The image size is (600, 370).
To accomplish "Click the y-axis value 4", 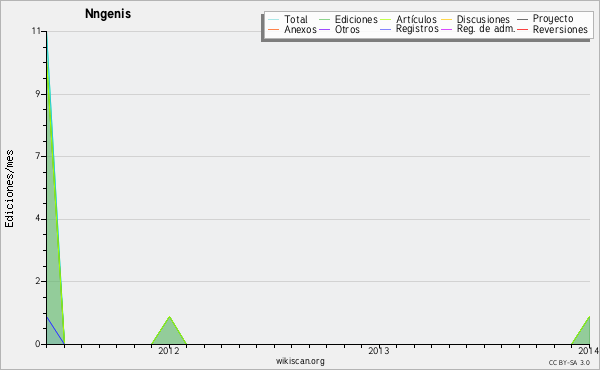I will pos(38,219).
